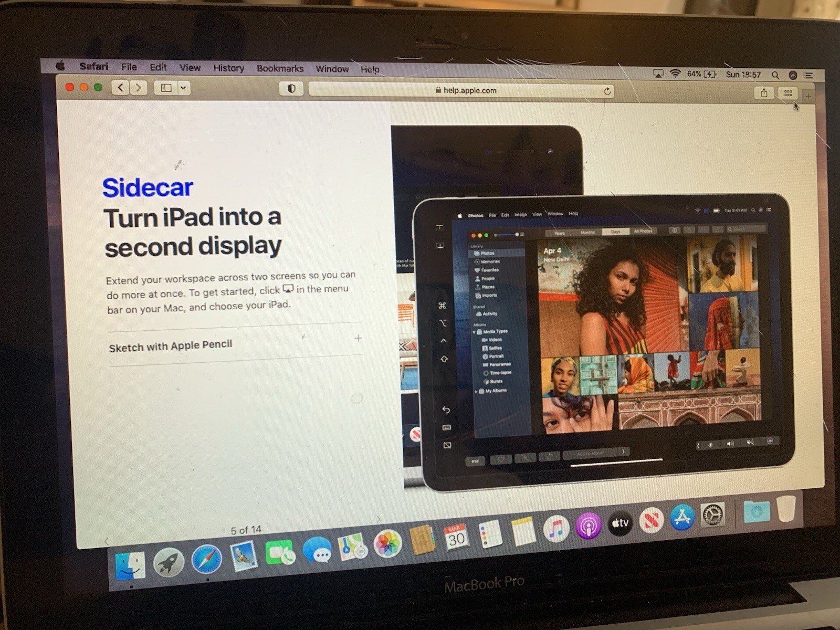This screenshot has height=630, width=840.
Task: Open Calendar from the Dock
Action: click(456, 537)
